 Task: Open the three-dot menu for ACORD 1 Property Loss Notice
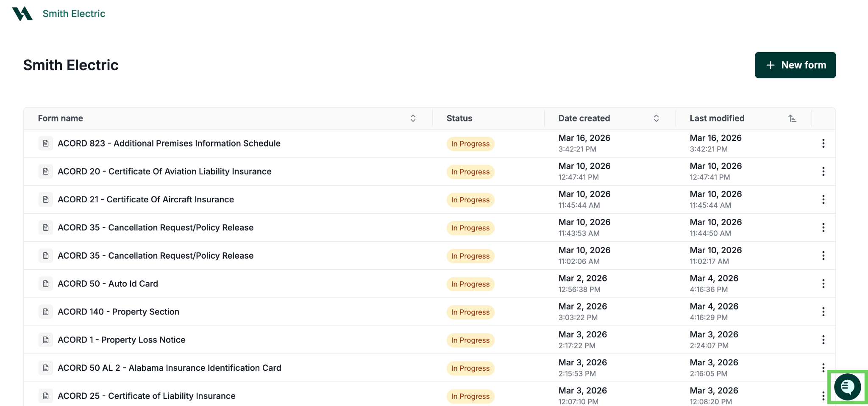[823, 340]
